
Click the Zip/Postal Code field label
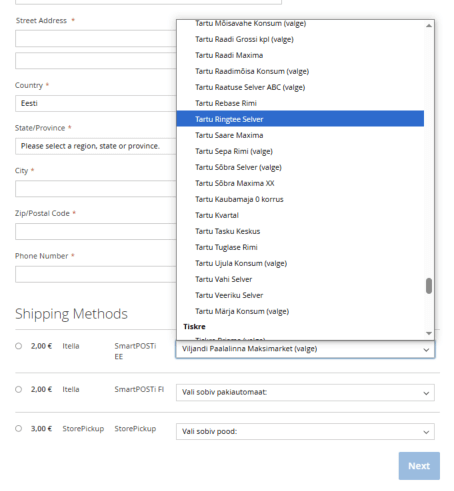[42, 213]
